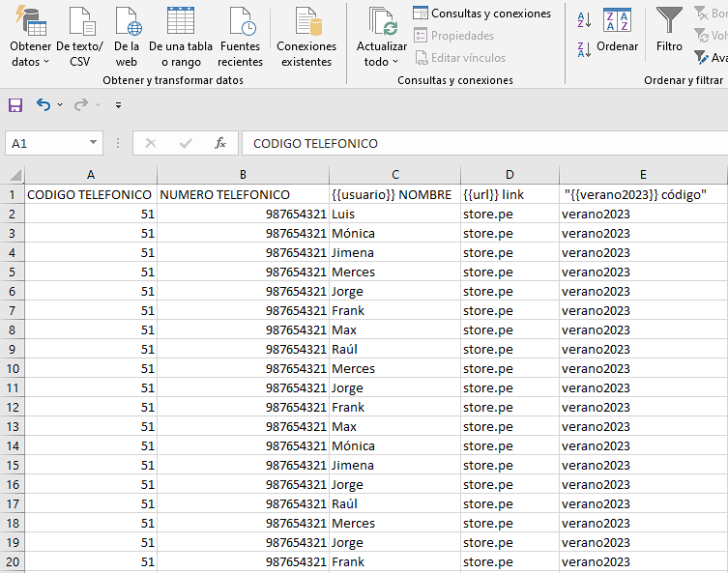728x573 pixels.
Task: Select cell C4 containing Jimena
Action: [x=394, y=252]
